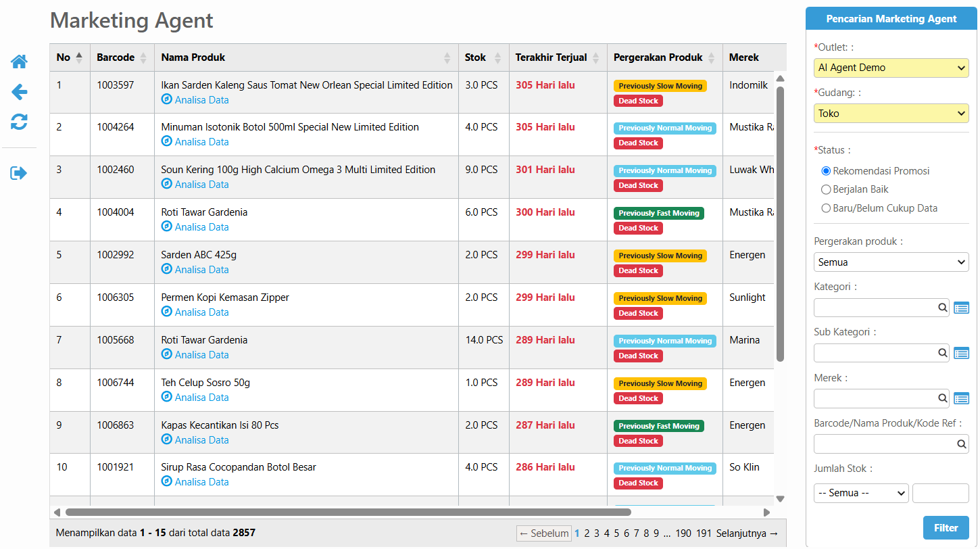Select the Berjalan Baik status option
This screenshot has width=980, height=549.
pos(826,190)
